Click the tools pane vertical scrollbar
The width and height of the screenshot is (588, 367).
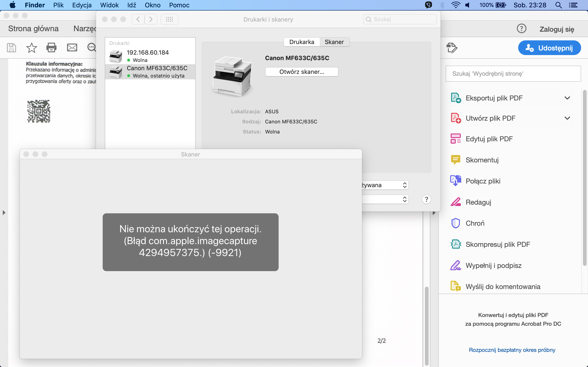585,177
